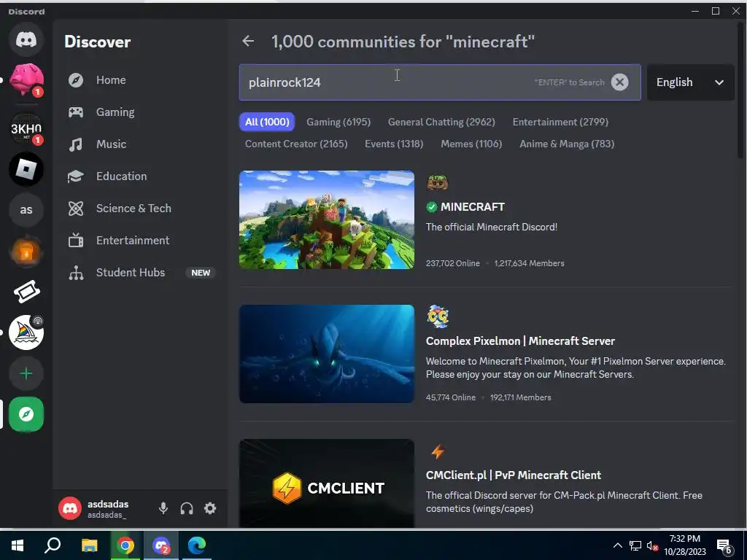Viewport: 747px width, 560px height.
Task: Select Entertainment in Discover sidebar
Action: [141, 240]
